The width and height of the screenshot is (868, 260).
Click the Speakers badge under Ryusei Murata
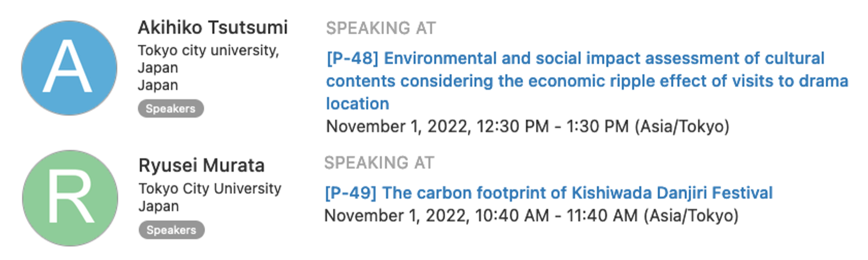(171, 230)
